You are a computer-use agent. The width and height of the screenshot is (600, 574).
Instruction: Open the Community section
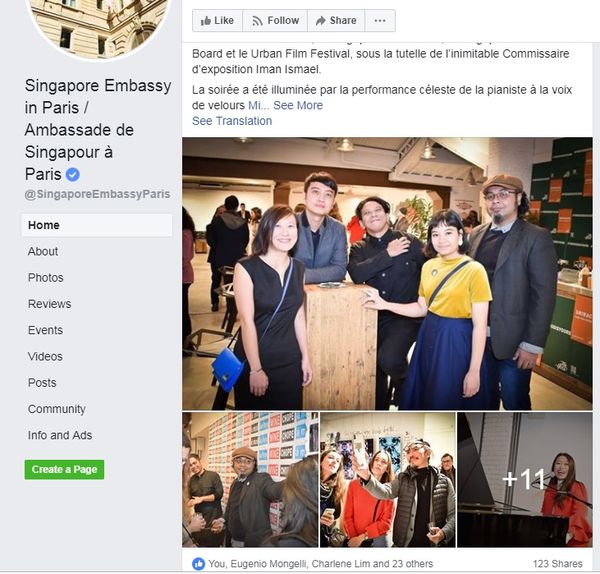(x=56, y=409)
